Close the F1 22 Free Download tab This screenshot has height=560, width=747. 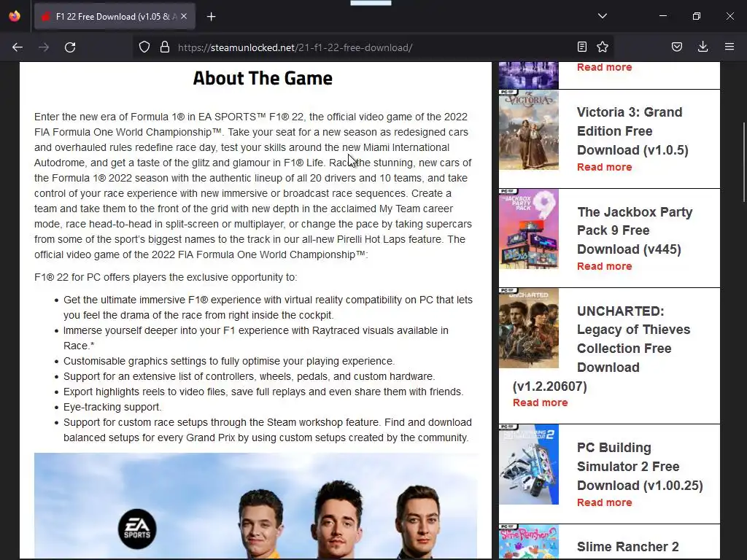[x=184, y=16]
